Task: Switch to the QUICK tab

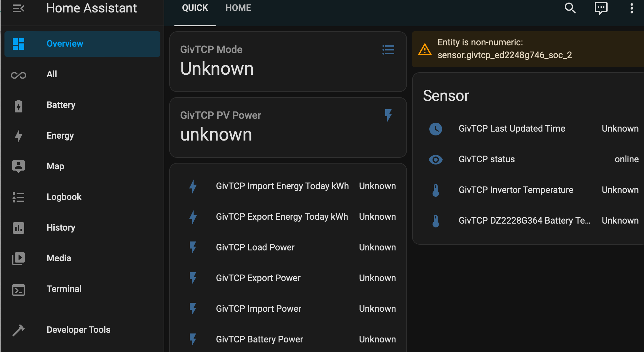Action: pos(195,8)
